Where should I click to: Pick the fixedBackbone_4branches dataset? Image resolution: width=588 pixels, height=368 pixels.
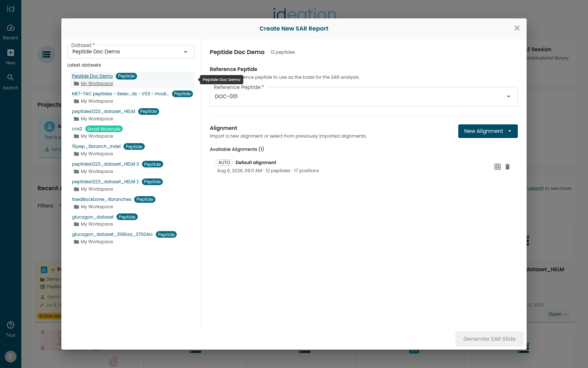pyautogui.click(x=102, y=199)
